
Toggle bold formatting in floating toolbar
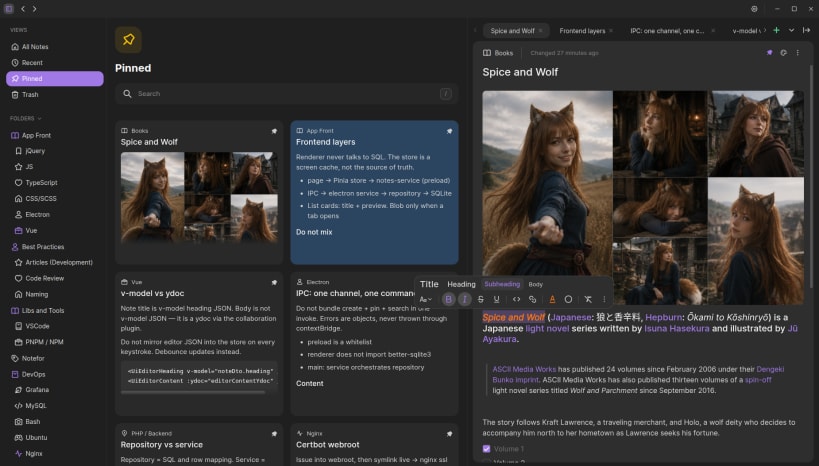point(448,299)
